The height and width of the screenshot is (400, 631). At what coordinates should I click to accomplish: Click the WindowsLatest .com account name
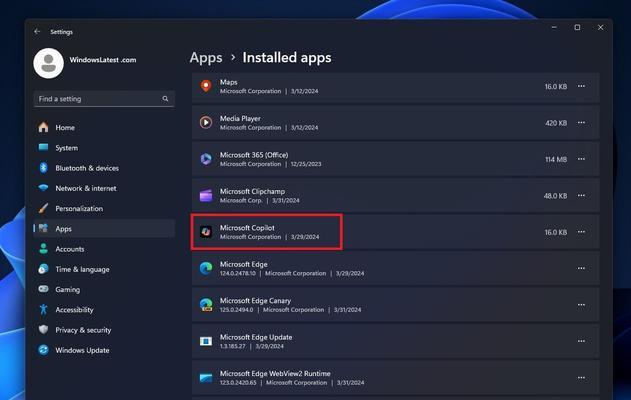coord(103,60)
